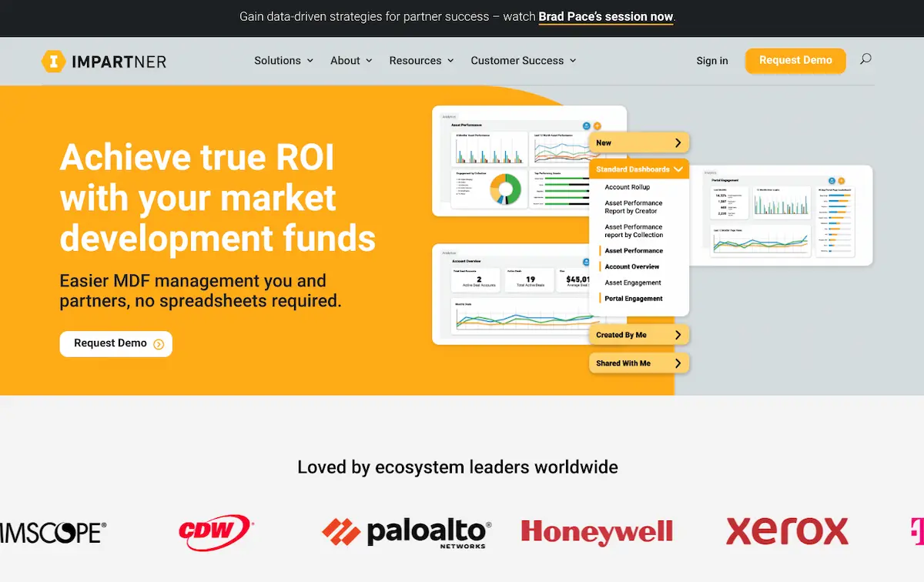Click the Honeywell logo
Image resolution: width=924 pixels, height=582 pixels.
597,532
